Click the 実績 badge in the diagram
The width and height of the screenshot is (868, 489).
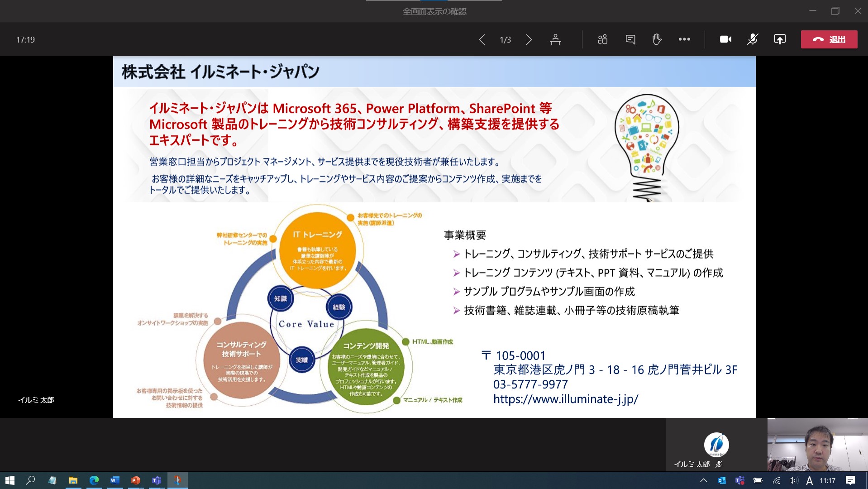[302, 360]
